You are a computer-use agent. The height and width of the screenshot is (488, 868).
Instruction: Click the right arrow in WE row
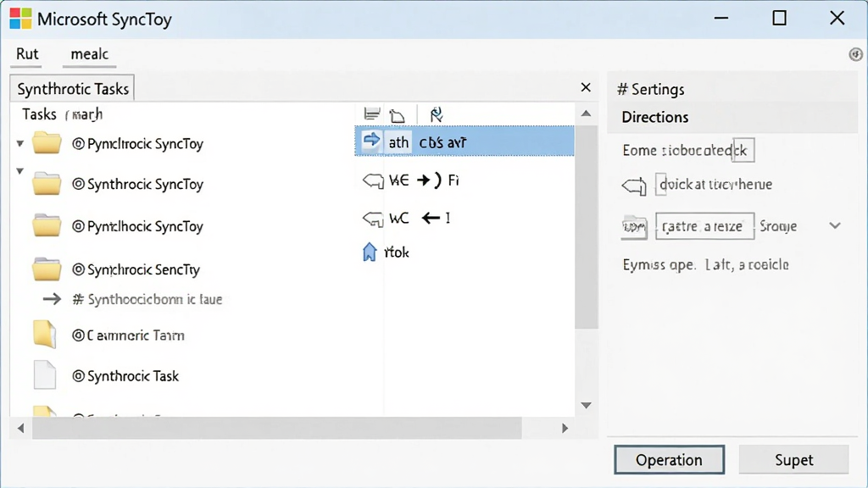tap(424, 180)
